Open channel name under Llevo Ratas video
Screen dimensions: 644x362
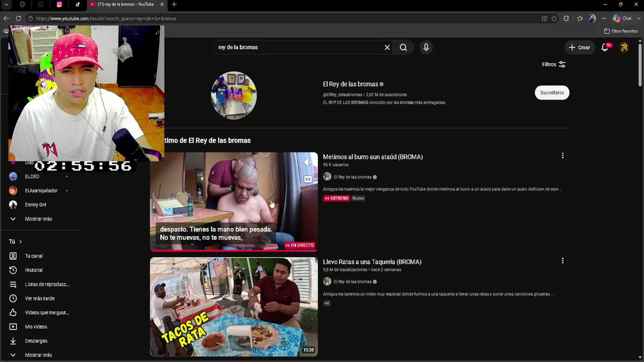click(353, 282)
